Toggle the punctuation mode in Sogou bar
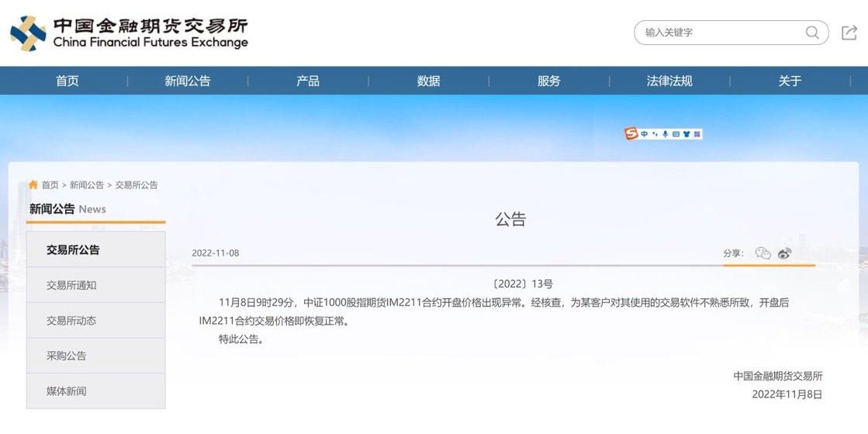Viewport: 868px width, 434px height. (655, 134)
